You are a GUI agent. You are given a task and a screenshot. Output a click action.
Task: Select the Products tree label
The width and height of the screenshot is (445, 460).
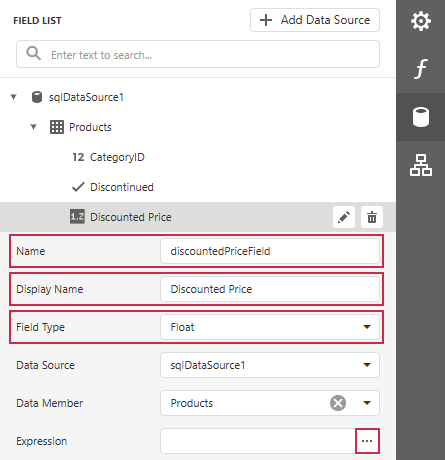pos(90,127)
